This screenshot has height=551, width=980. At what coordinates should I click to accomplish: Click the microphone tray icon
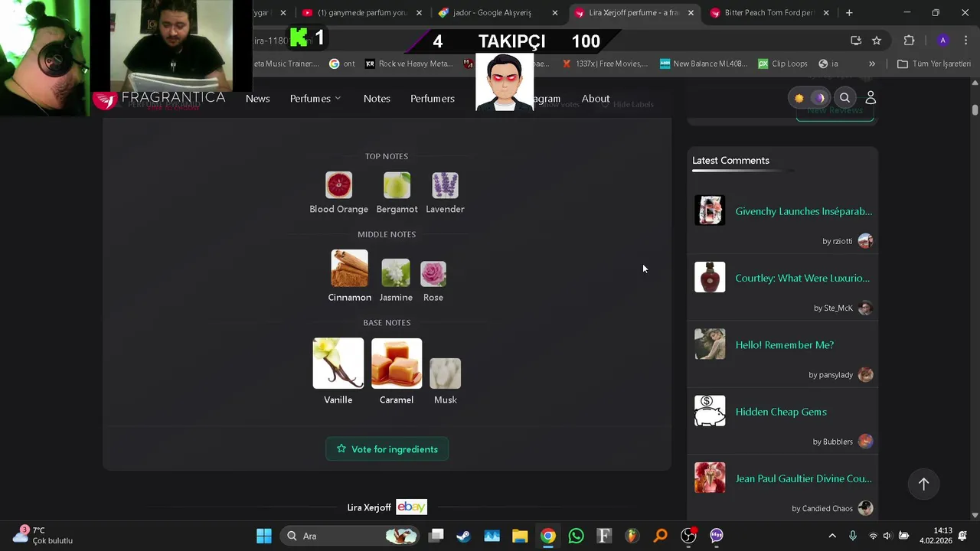tap(853, 536)
